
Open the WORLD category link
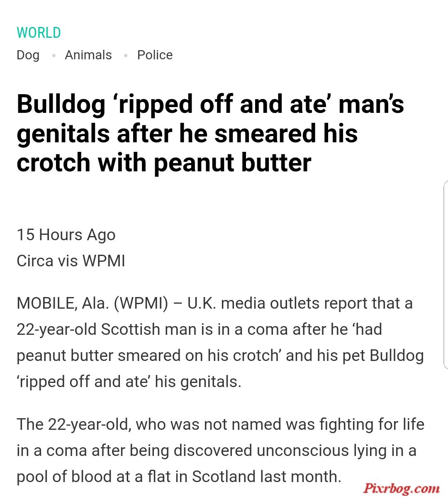point(39,32)
